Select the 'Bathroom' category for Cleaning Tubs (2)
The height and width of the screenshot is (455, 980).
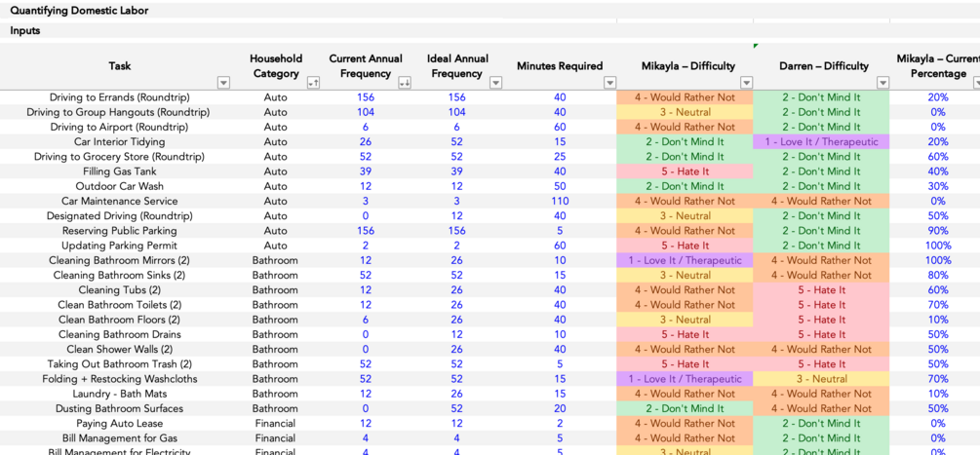[x=275, y=289]
